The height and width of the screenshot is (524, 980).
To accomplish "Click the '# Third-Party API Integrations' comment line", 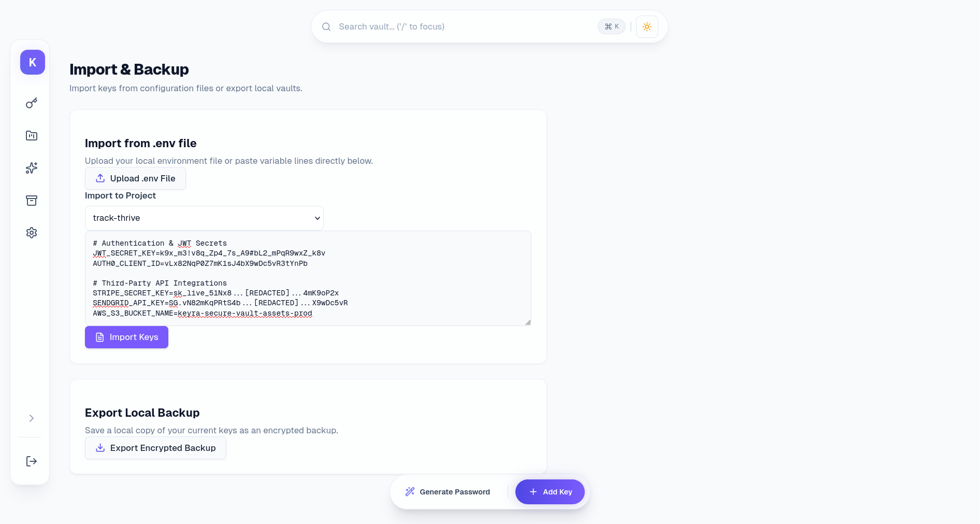I will point(160,283).
